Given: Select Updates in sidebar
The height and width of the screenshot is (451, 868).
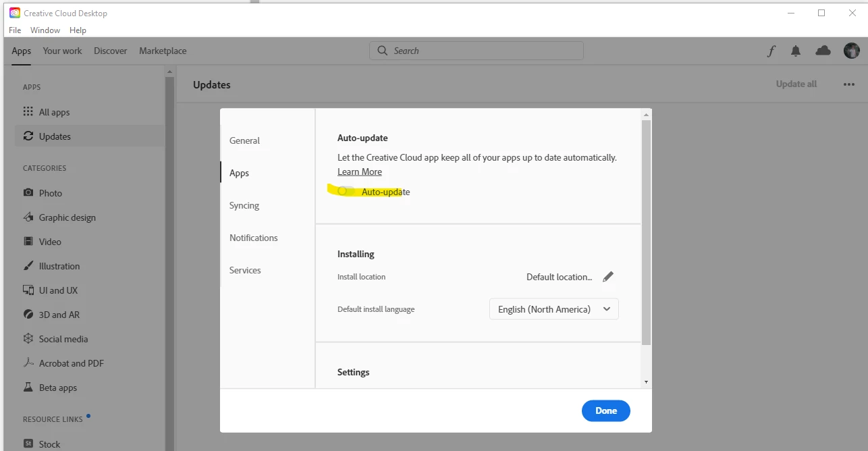Looking at the screenshot, I should pos(90,136).
